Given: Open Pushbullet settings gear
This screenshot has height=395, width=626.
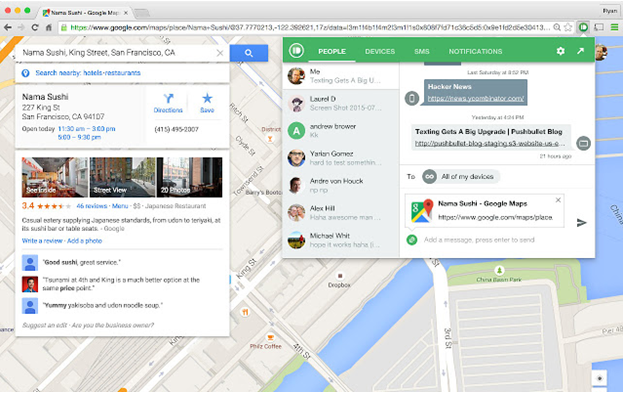Looking at the screenshot, I should tap(561, 51).
